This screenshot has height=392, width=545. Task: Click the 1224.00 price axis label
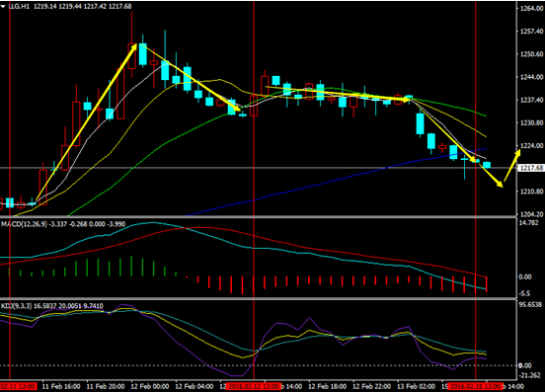[532, 145]
